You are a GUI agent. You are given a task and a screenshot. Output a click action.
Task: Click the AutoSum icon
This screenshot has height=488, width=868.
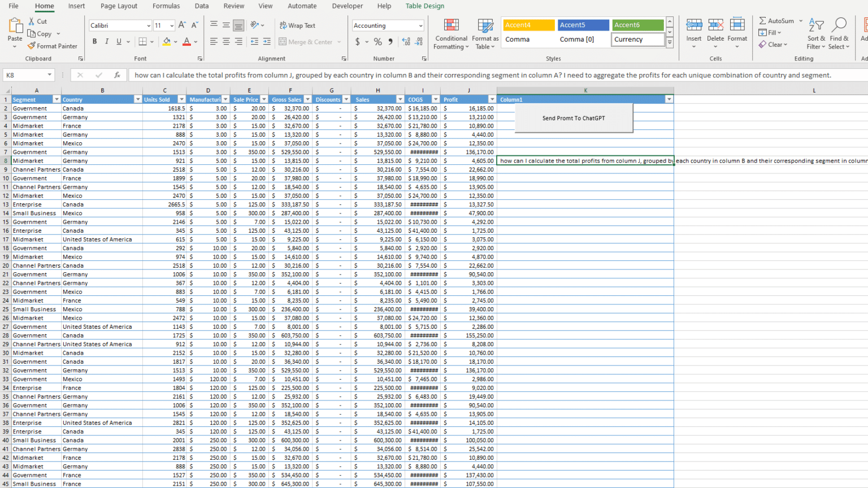click(763, 20)
